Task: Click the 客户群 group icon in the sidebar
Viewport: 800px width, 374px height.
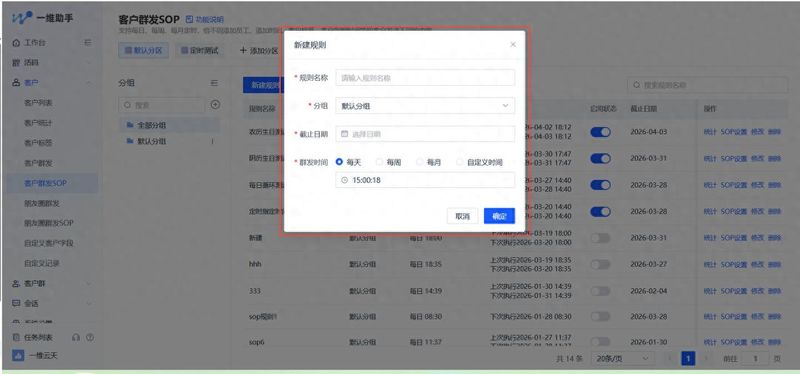Action: [x=16, y=283]
